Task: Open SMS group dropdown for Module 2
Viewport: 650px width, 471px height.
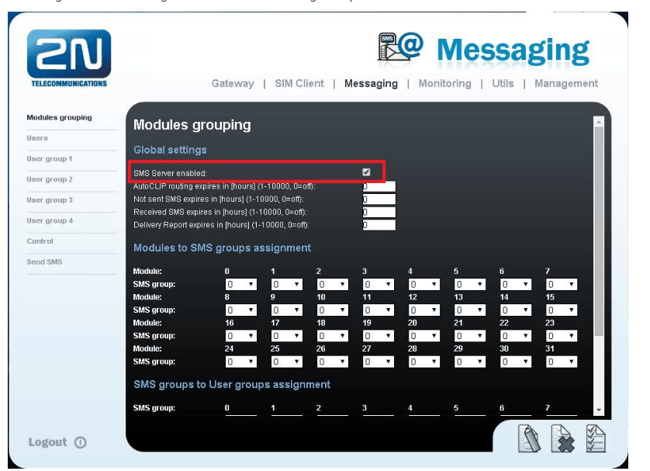Action: pos(332,284)
